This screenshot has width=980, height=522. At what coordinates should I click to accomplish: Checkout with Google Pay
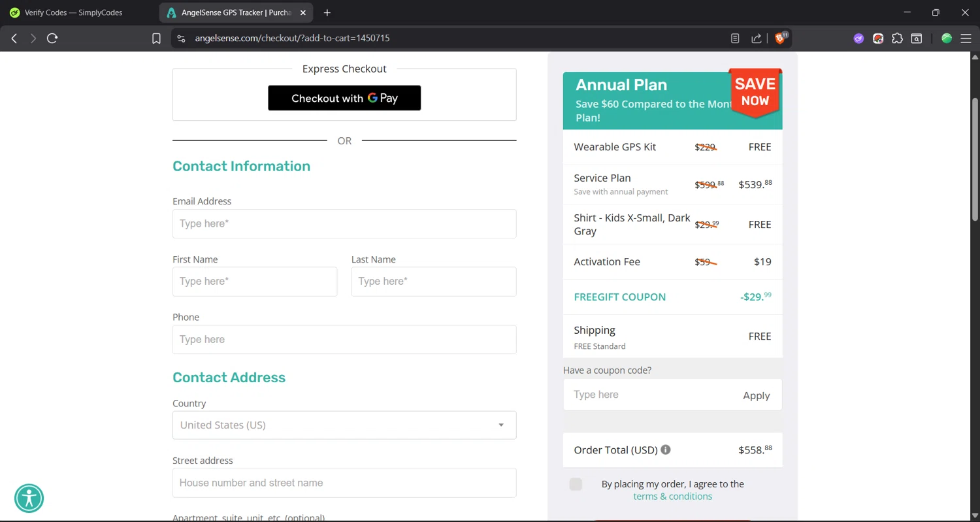pyautogui.click(x=344, y=98)
